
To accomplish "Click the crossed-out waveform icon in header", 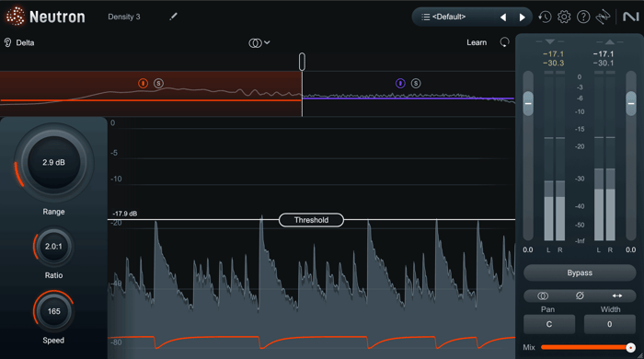I will point(603,17).
